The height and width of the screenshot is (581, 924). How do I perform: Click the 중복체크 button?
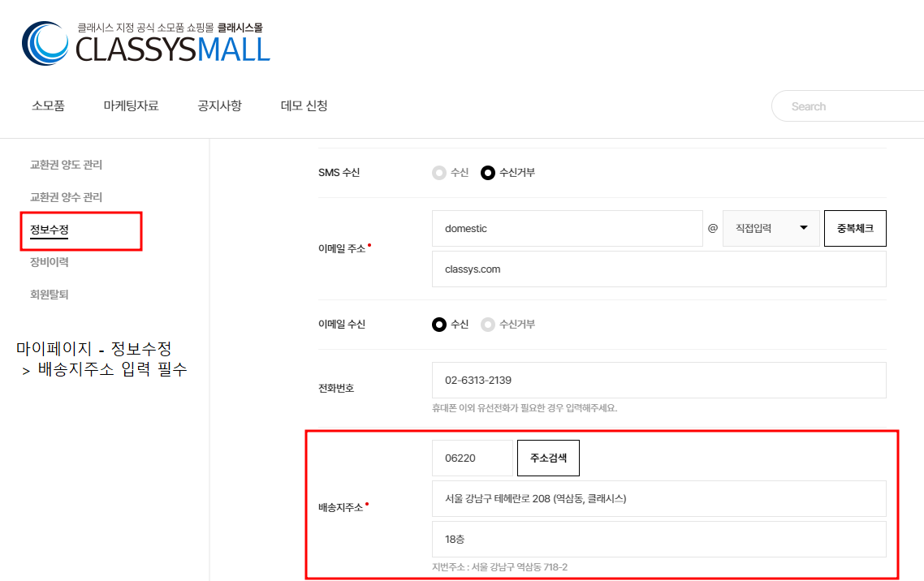click(x=854, y=228)
